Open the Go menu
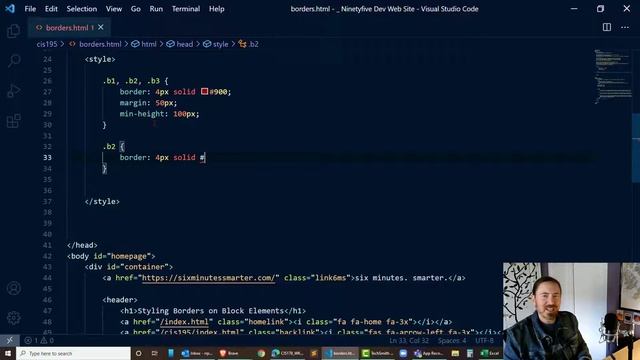Viewport: 640px width, 360px height. point(136,9)
